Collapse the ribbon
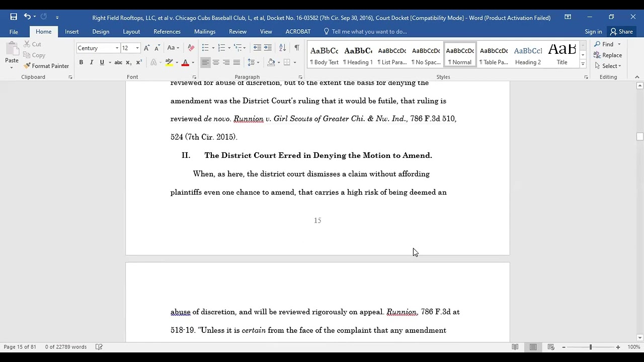Screen dimensions: 644x362 click(x=637, y=77)
